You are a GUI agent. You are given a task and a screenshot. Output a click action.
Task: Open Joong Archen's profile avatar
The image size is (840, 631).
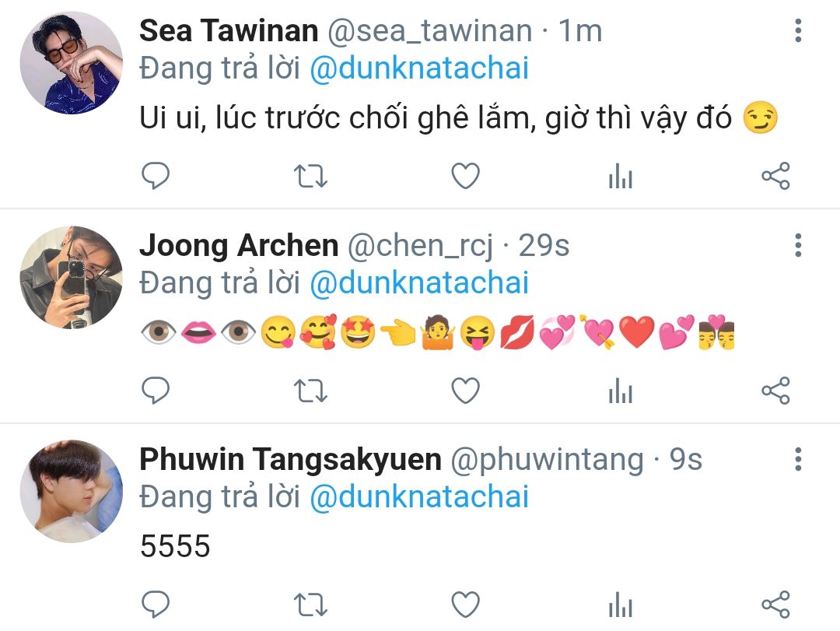pos(72,277)
